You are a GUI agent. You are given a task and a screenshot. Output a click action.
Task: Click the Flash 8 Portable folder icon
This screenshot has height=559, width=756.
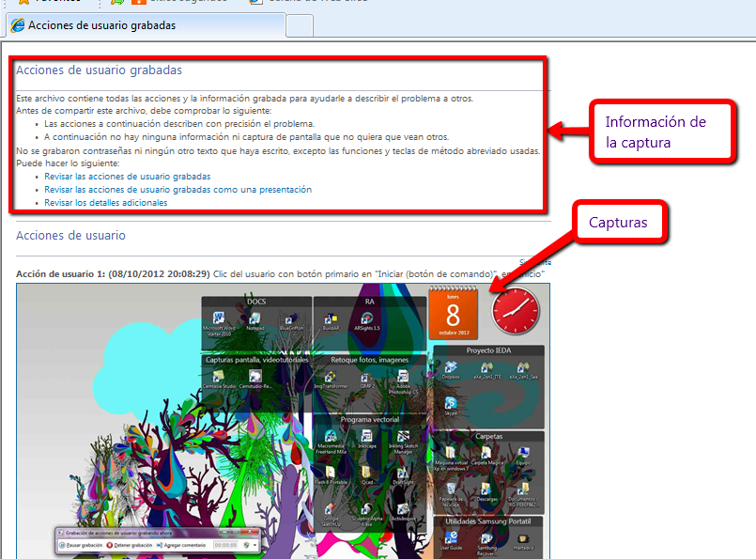pyautogui.click(x=331, y=472)
